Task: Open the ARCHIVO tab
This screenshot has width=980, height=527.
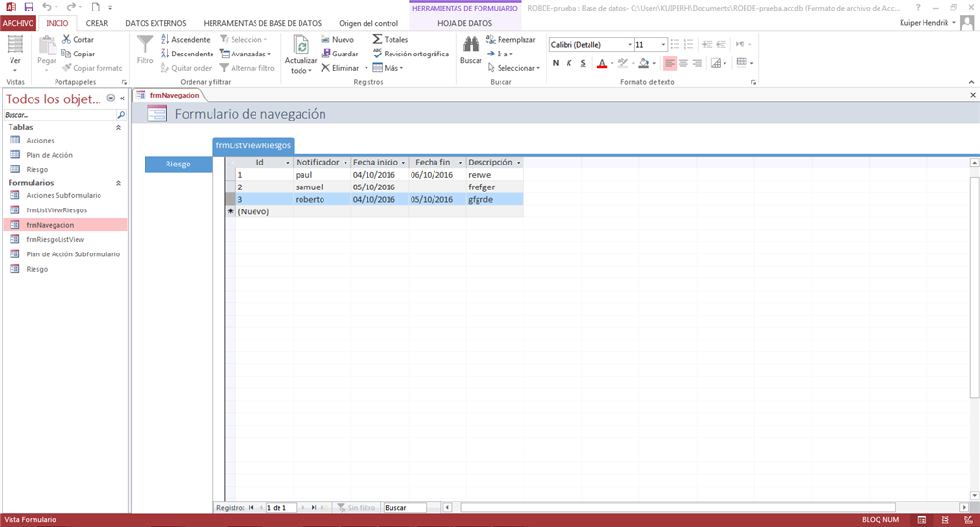Action: point(18,23)
